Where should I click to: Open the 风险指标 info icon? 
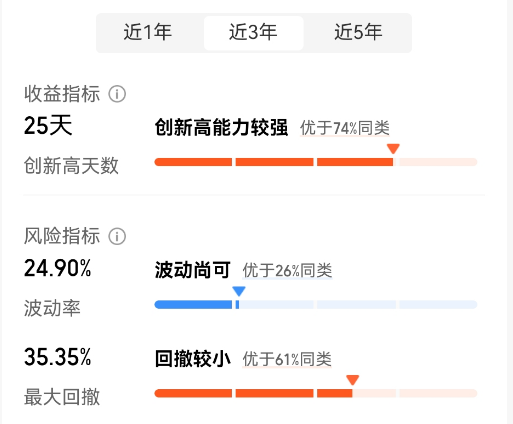tap(117, 237)
